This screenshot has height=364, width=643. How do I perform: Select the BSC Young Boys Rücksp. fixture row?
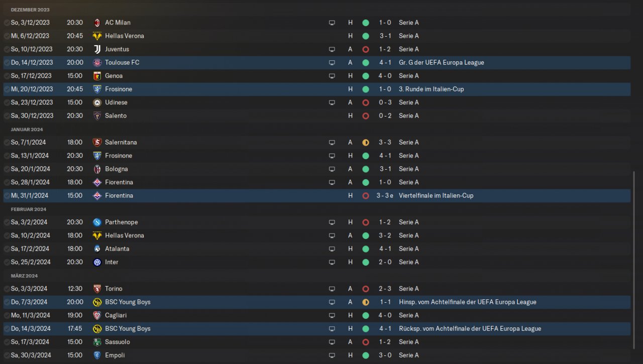tap(316, 329)
